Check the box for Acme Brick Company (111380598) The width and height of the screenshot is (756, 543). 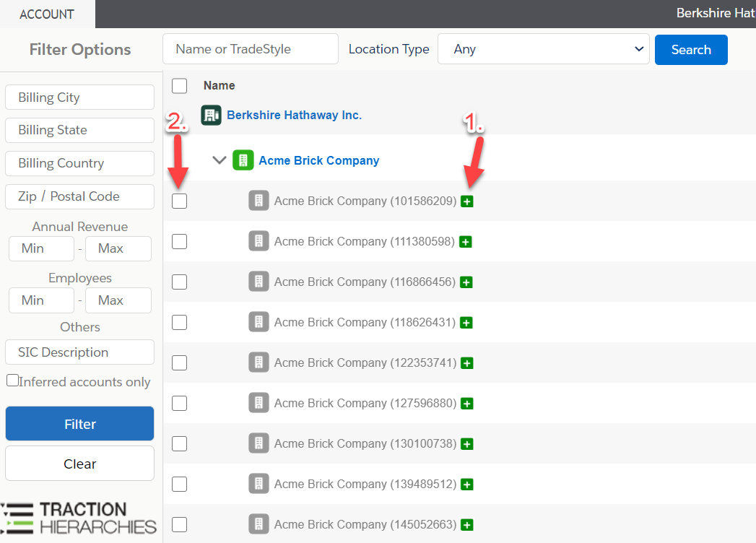179,242
